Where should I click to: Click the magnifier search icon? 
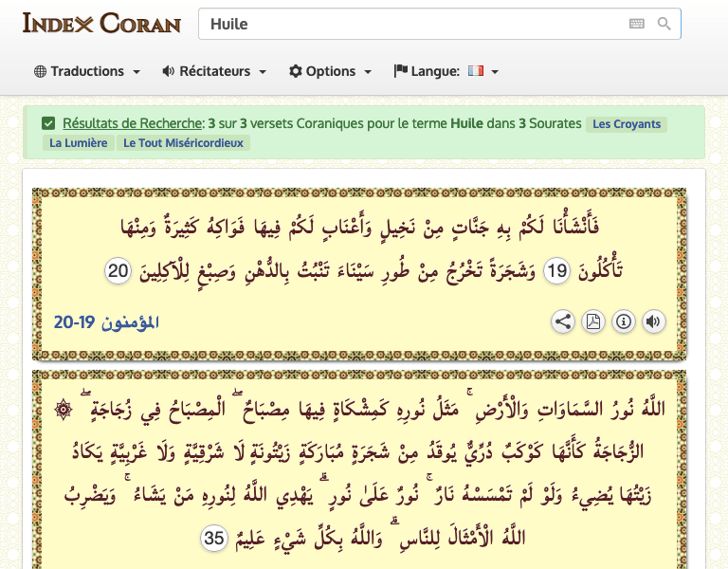tap(664, 24)
